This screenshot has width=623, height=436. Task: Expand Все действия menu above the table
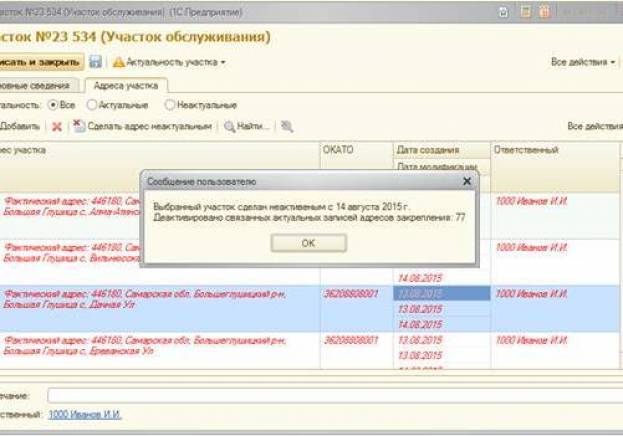[x=594, y=127]
